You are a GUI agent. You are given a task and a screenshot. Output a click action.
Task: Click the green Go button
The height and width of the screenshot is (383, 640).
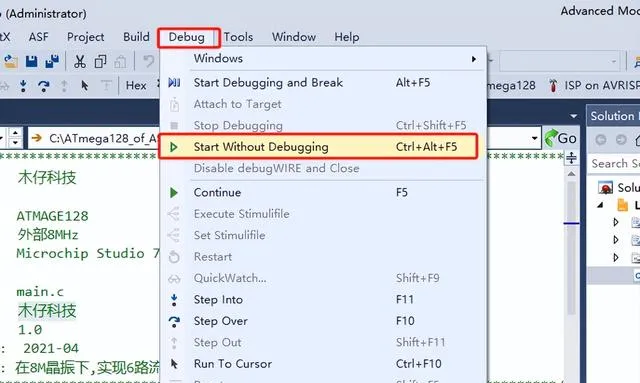click(x=561, y=138)
